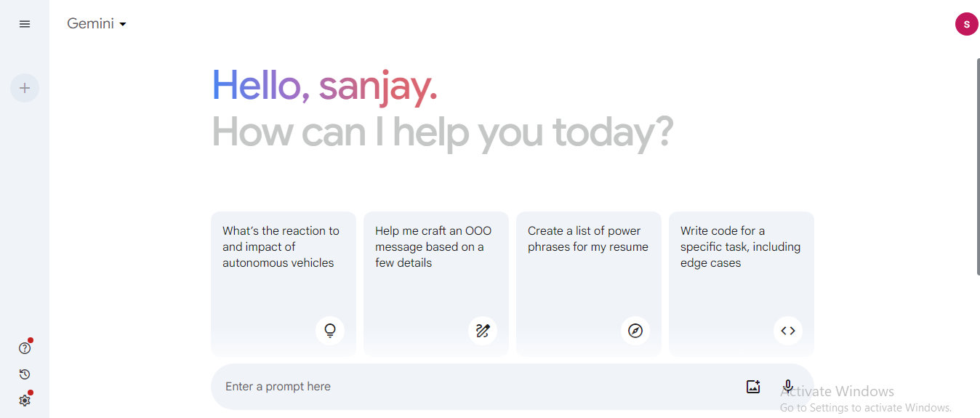Click the pencil icon on OOO card
The image size is (980, 418).
pos(483,331)
